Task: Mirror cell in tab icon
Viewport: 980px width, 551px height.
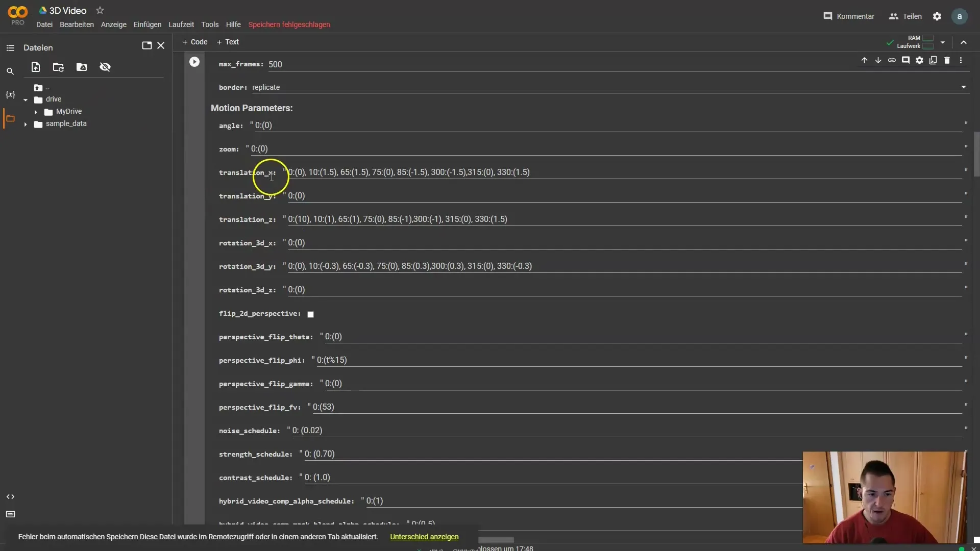Action: [933, 60]
